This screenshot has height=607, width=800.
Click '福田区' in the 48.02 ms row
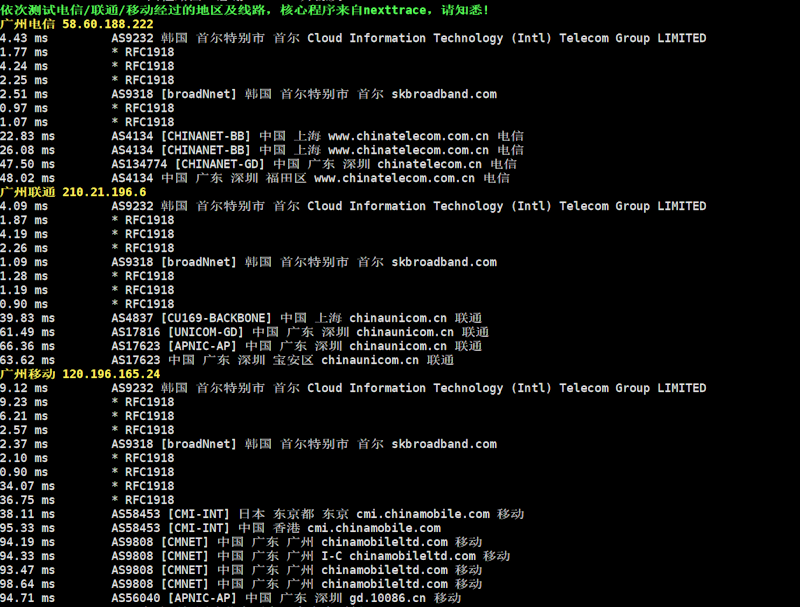click(286, 178)
